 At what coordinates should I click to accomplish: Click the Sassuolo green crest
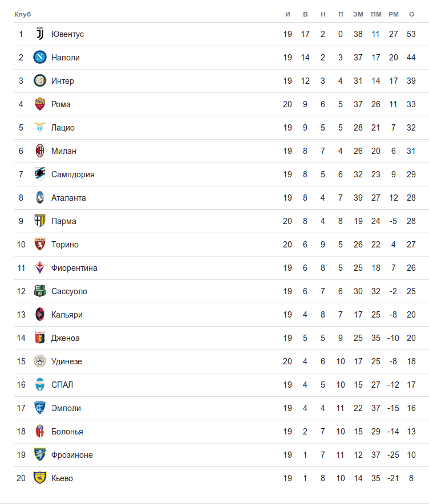40,291
